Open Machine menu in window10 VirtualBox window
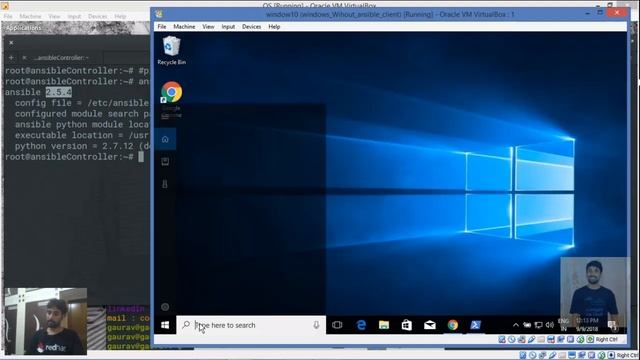 tap(184, 27)
